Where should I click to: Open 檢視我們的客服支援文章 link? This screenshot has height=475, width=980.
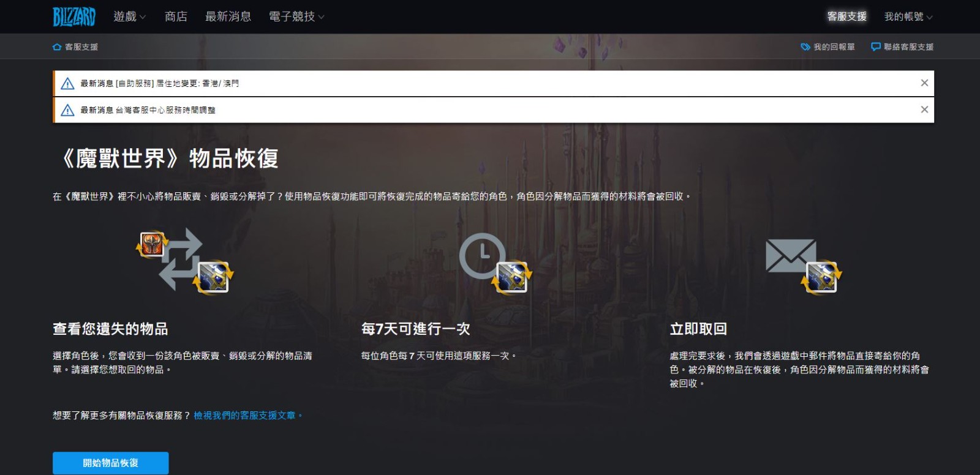click(x=247, y=416)
